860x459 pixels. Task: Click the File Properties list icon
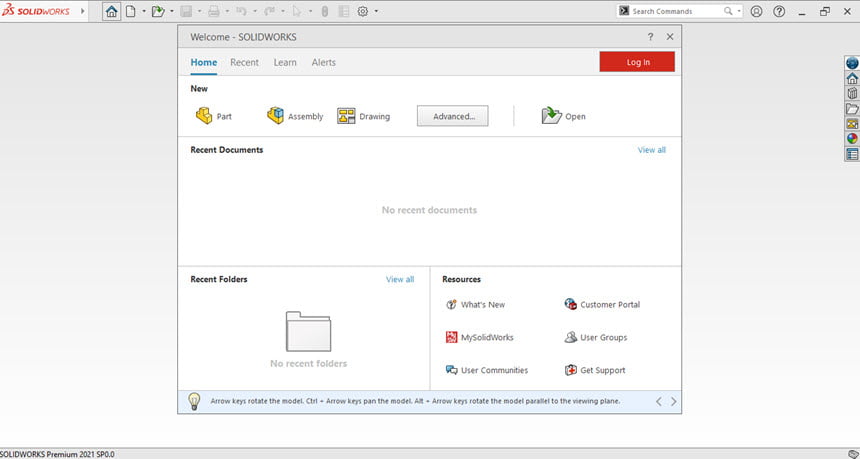coord(344,12)
